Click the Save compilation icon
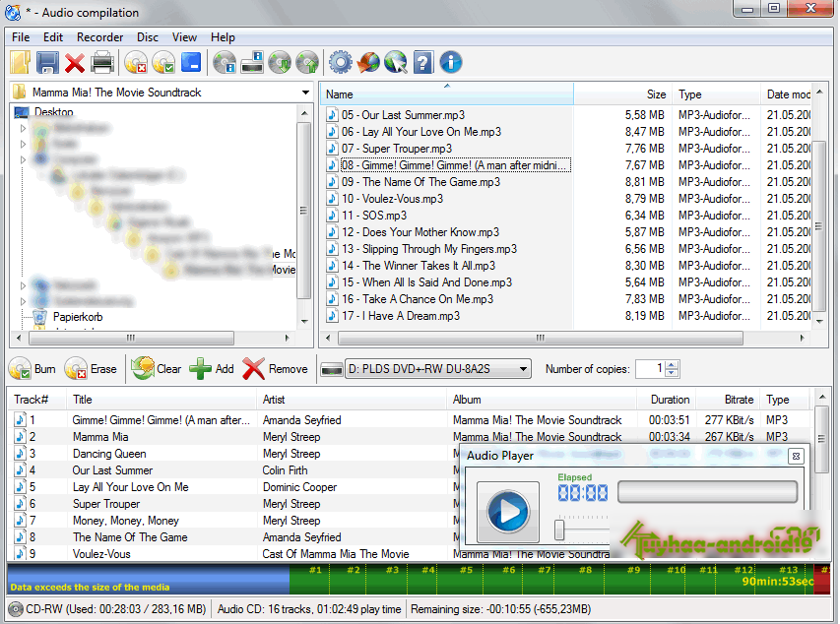The height and width of the screenshot is (624, 840). (49, 62)
